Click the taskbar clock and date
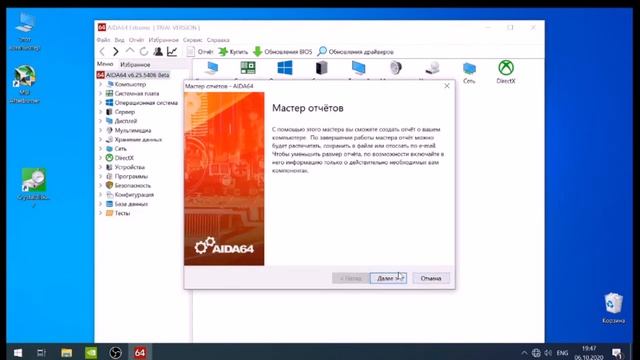The height and width of the screenshot is (360, 640). pyautogui.click(x=589, y=353)
